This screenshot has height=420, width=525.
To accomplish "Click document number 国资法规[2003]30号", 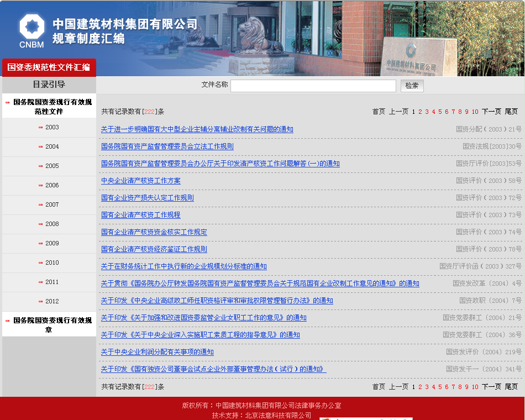I will (492, 146).
